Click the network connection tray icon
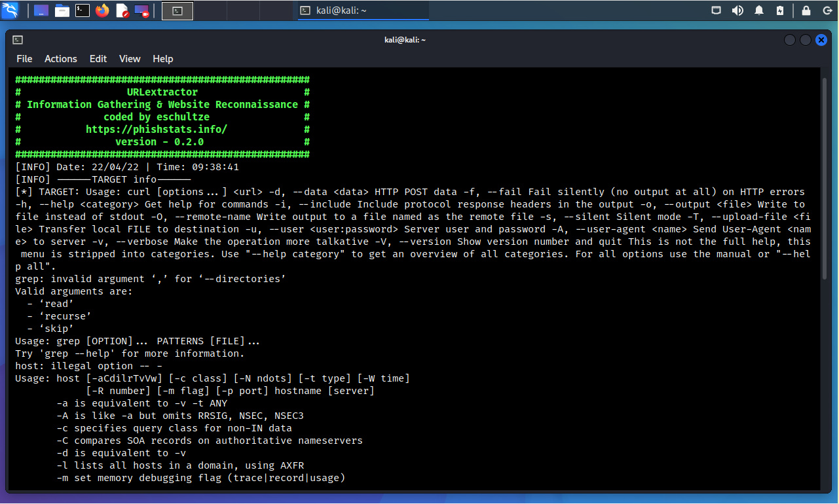The height and width of the screenshot is (504, 839). pos(717,10)
